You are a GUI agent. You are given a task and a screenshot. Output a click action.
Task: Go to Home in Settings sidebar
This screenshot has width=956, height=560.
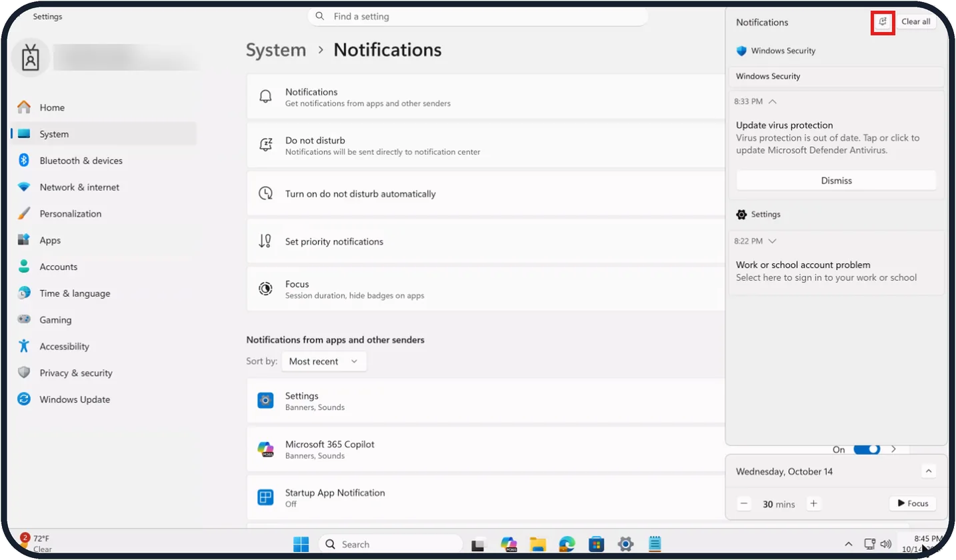104,107
